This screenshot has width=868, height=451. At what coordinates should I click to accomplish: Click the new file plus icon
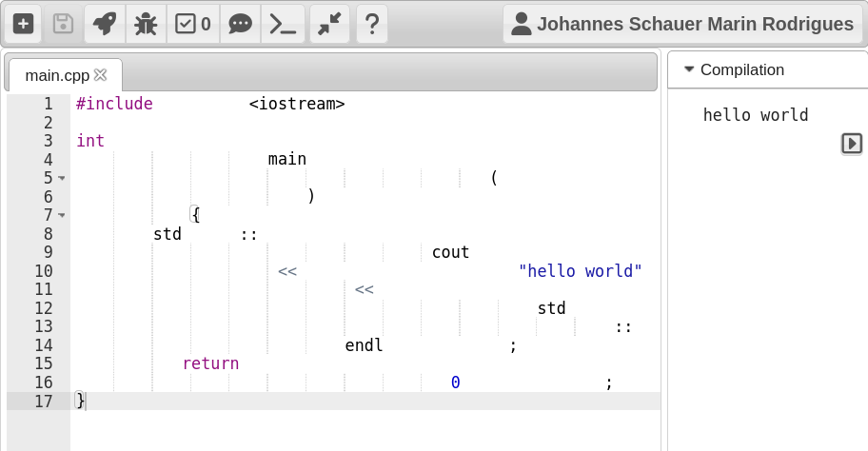[x=23, y=24]
